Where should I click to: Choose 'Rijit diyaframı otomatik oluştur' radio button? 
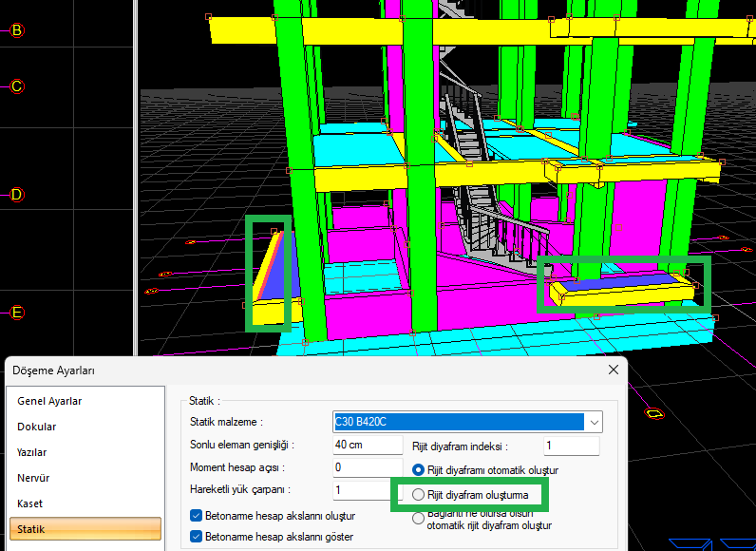tap(419, 470)
